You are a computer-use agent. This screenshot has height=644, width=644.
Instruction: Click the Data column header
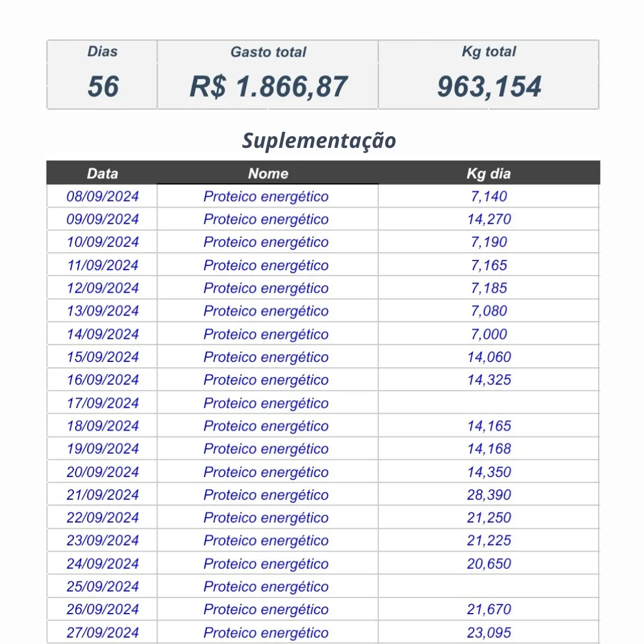[102, 174]
